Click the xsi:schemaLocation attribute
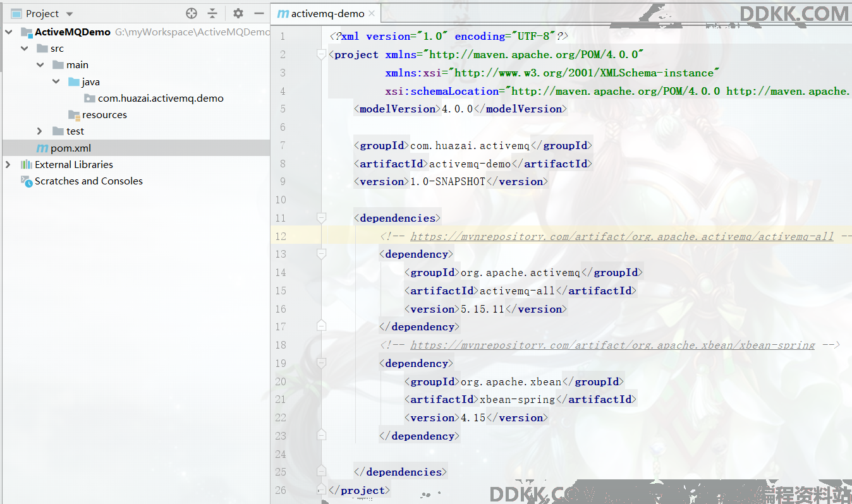Image resolution: width=852 pixels, height=504 pixels. pos(618,91)
